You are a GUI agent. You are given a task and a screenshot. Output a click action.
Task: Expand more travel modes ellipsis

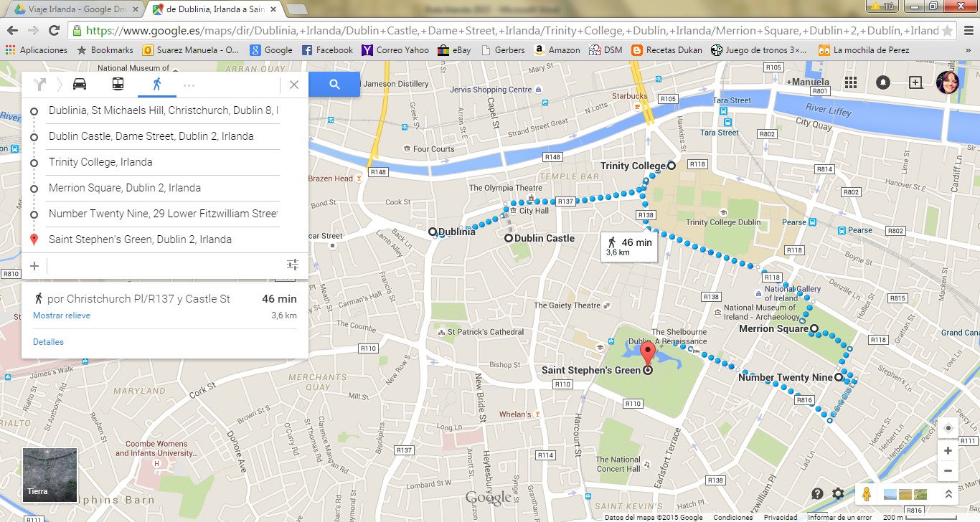tap(189, 85)
